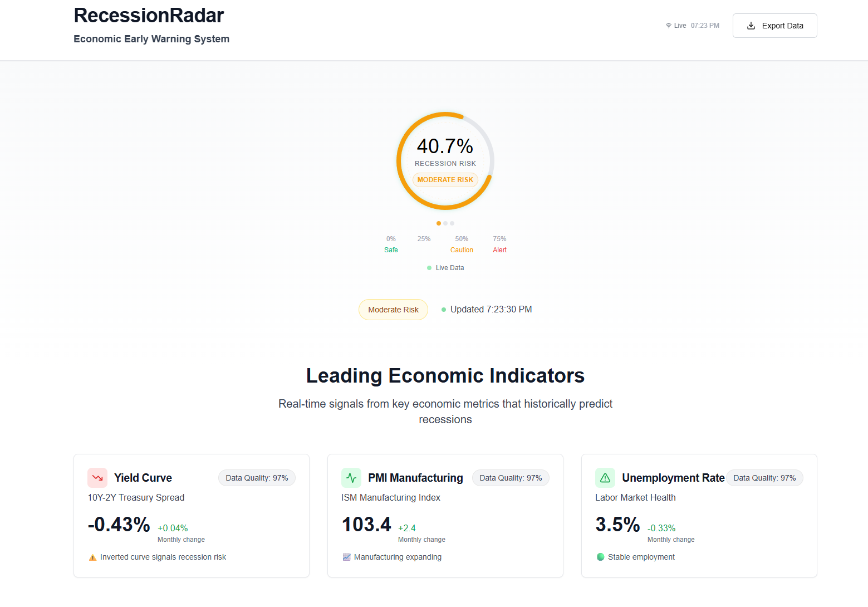Toggle the Live Data indicator below the gauge
The width and height of the screenshot is (868, 607).
(x=445, y=268)
